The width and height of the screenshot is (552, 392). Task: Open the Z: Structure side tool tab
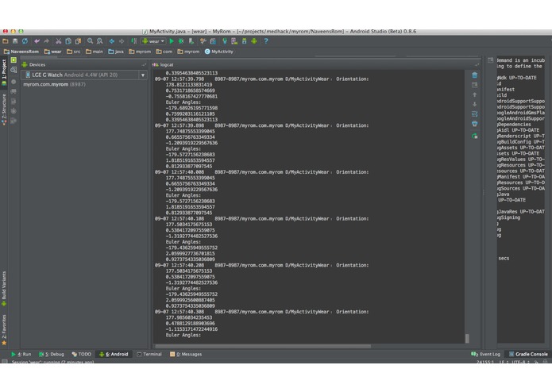pyautogui.click(x=4, y=110)
